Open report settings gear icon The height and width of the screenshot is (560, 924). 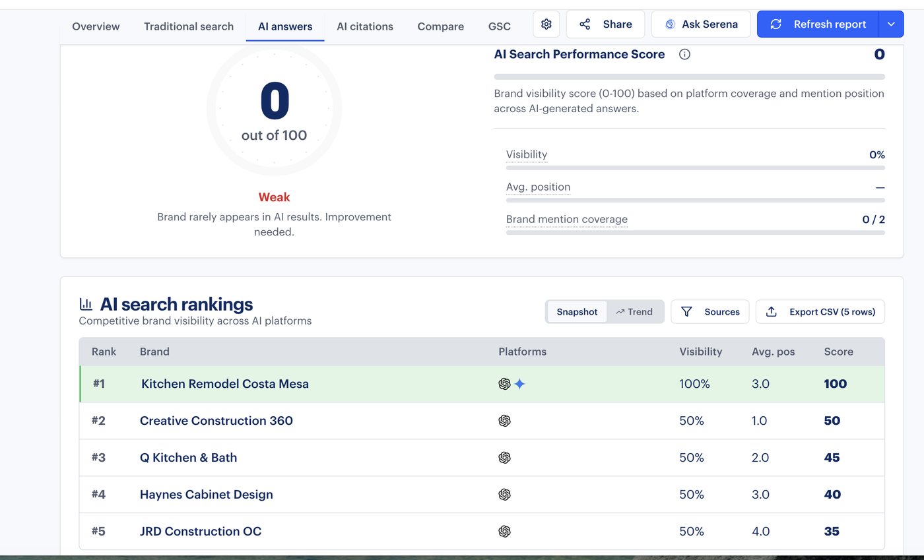pos(546,24)
